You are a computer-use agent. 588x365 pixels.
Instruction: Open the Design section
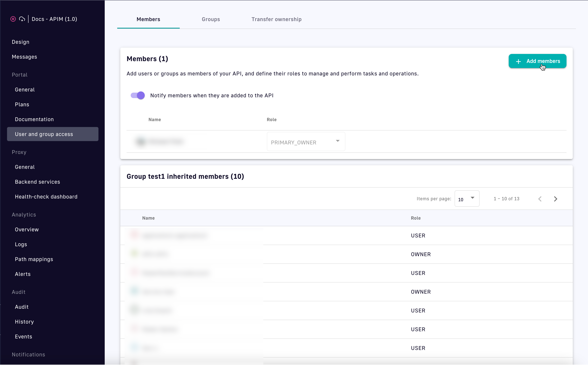[x=21, y=42]
